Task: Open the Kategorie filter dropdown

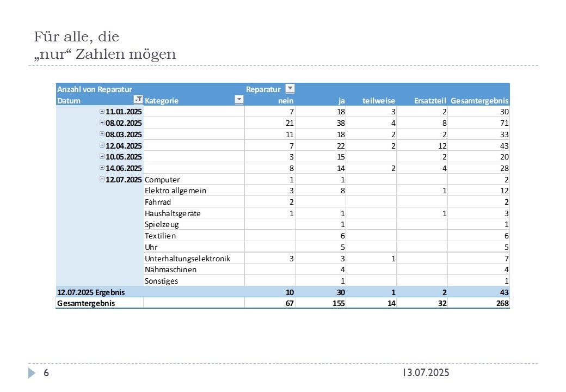Action: click(239, 100)
